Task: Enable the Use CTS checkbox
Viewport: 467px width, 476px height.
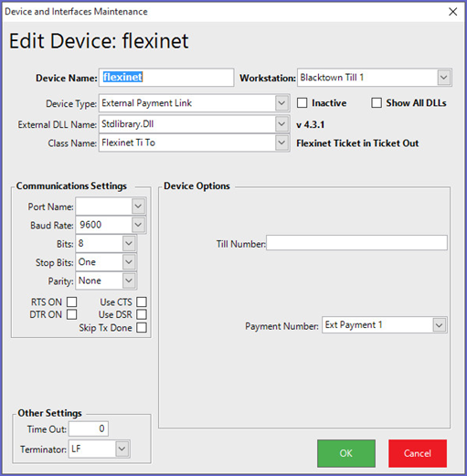Action: tap(142, 302)
